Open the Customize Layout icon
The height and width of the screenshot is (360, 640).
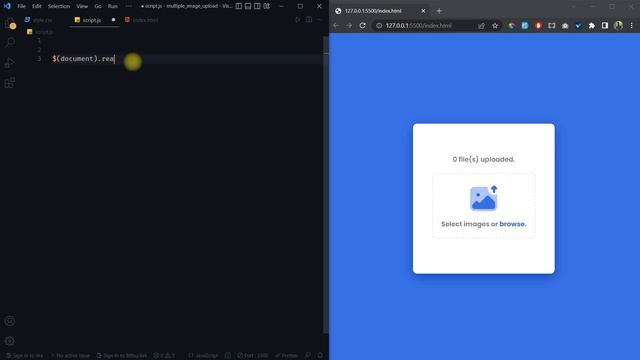click(x=267, y=6)
